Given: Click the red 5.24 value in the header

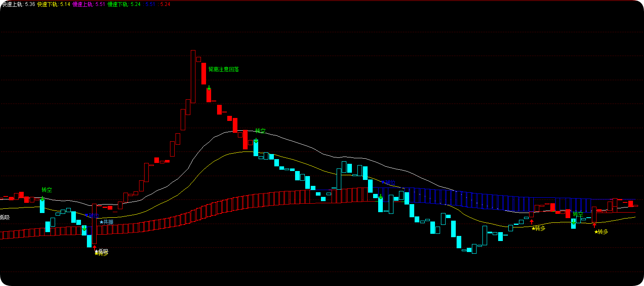Looking at the screenshot, I should [x=164, y=4].
